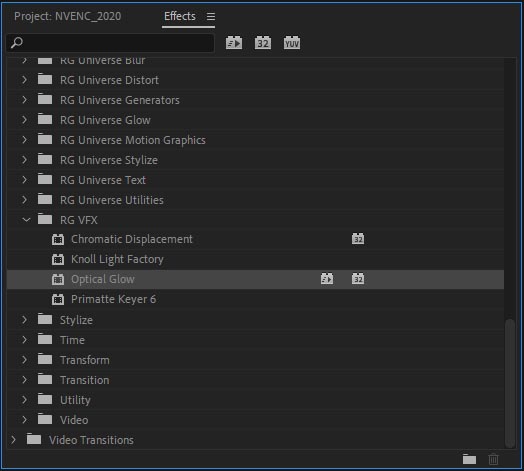Image resolution: width=524 pixels, height=471 pixels.
Task: Expand the RG Universe Stylize folder
Action: (x=24, y=160)
